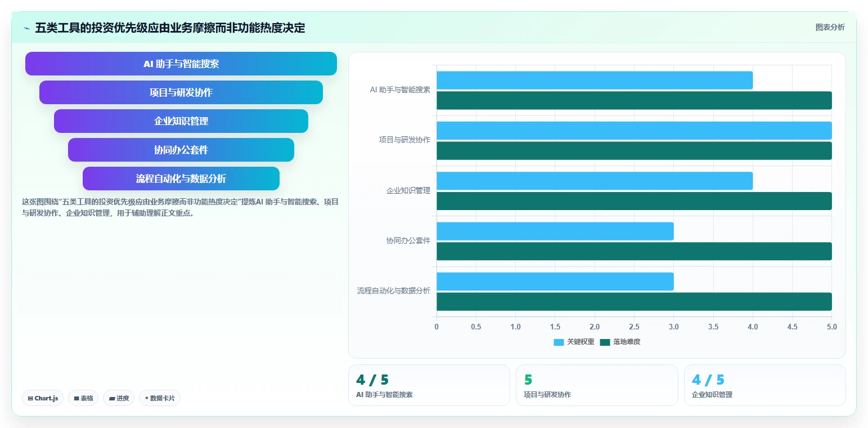Click the Chart.js tag
The image size is (868, 428).
(43, 398)
